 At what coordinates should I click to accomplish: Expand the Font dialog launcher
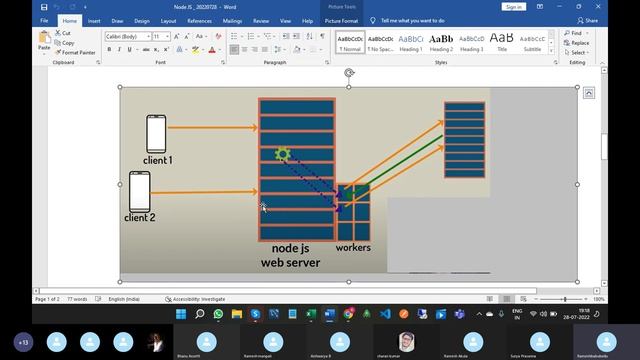223,62
